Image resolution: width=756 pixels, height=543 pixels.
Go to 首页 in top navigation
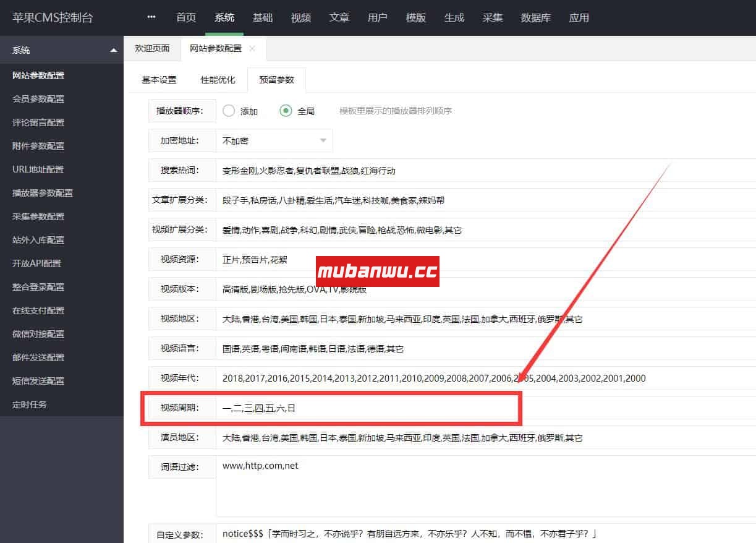(x=186, y=17)
